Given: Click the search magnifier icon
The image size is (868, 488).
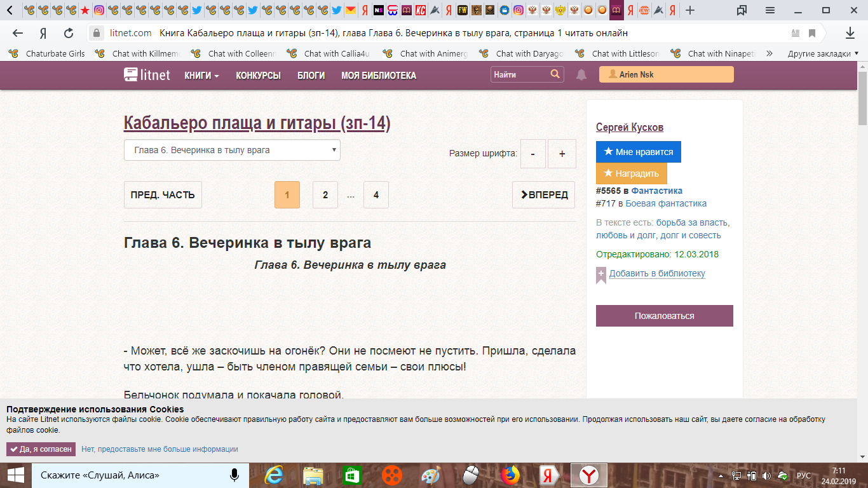Looking at the screenshot, I should (555, 74).
